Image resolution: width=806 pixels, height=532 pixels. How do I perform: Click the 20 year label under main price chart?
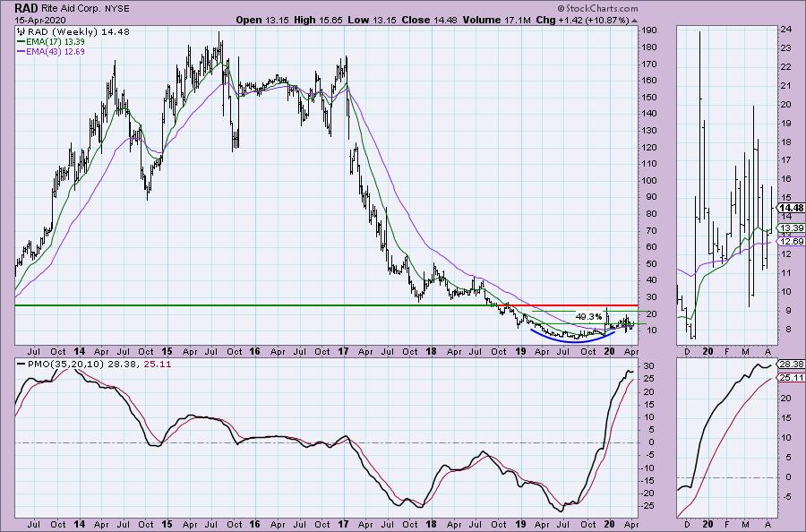(x=609, y=352)
